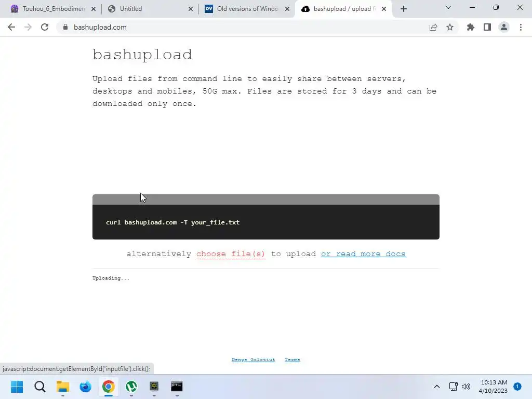Open File Explorer from taskbar
Image resolution: width=532 pixels, height=399 pixels.
coord(63,387)
